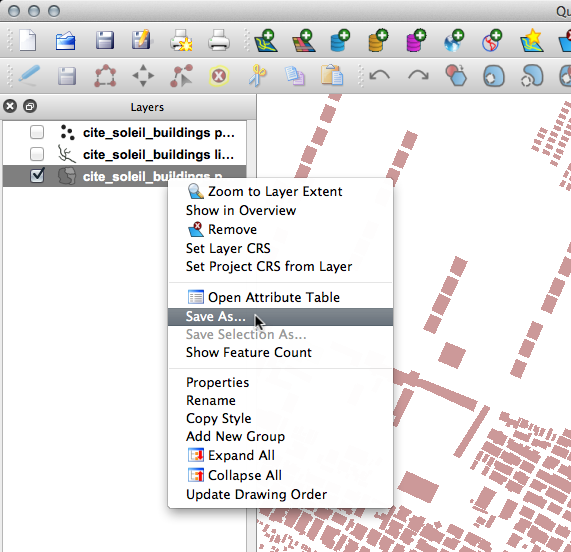Choose Collapse All menu entry
The image size is (571, 552).
[x=280, y=475]
